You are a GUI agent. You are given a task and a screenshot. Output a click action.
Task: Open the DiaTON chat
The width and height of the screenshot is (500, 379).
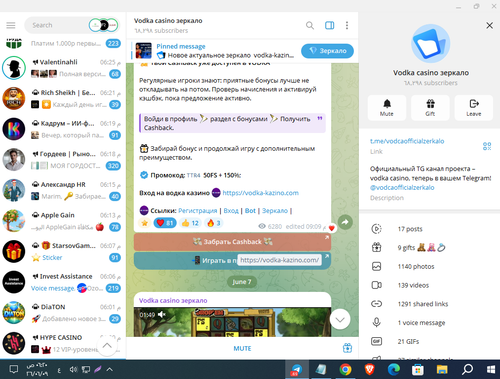coord(63,313)
